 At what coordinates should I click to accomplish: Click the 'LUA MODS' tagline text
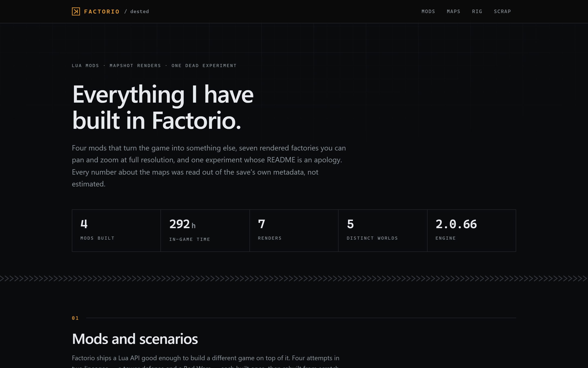(85, 65)
